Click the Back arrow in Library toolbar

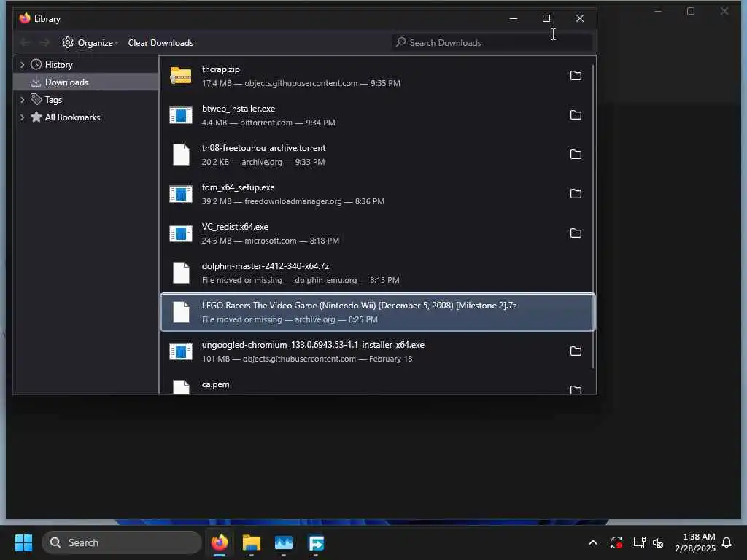tap(26, 42)
